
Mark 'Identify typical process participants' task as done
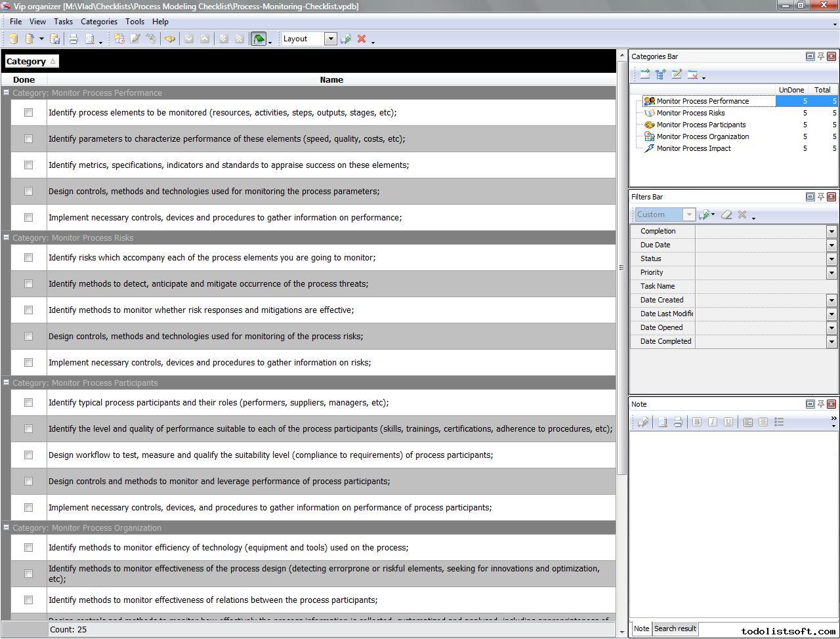point(28,403)
